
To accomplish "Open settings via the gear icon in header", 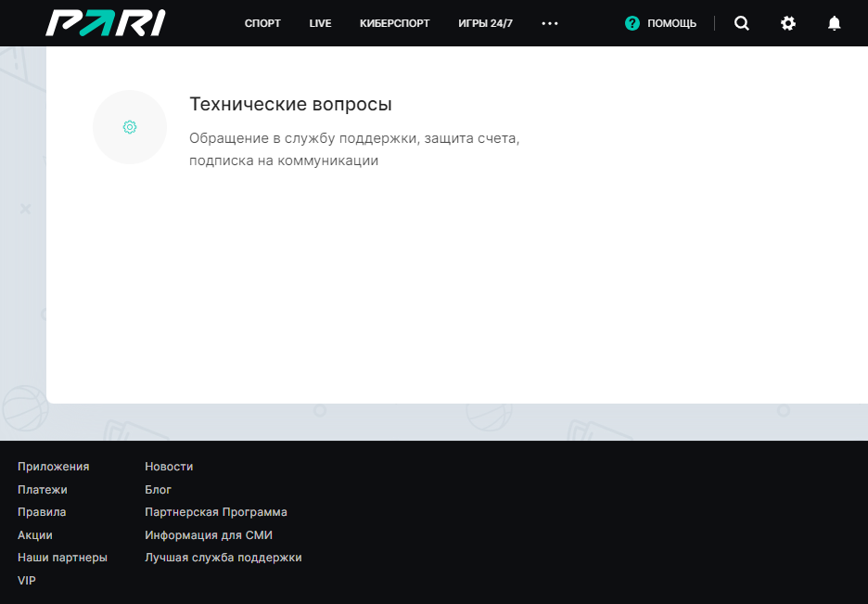I will [x=787, y=23].
